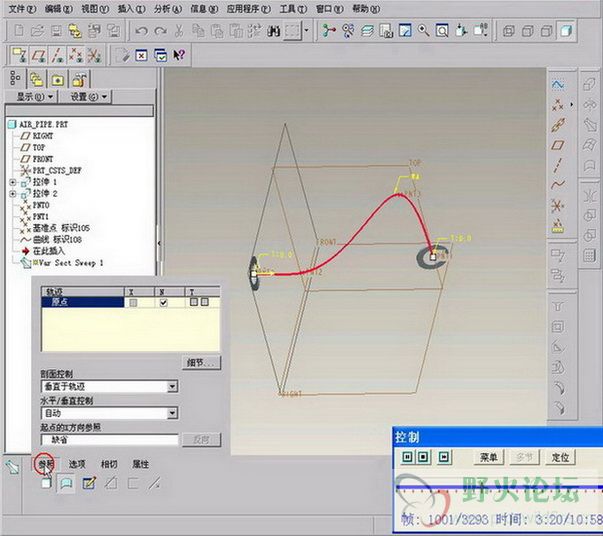Image resolution: width=603 pixels, height=536 pixels.
Task: Click the sketch curve tool in right toolbar
Action: click(558, 84)
